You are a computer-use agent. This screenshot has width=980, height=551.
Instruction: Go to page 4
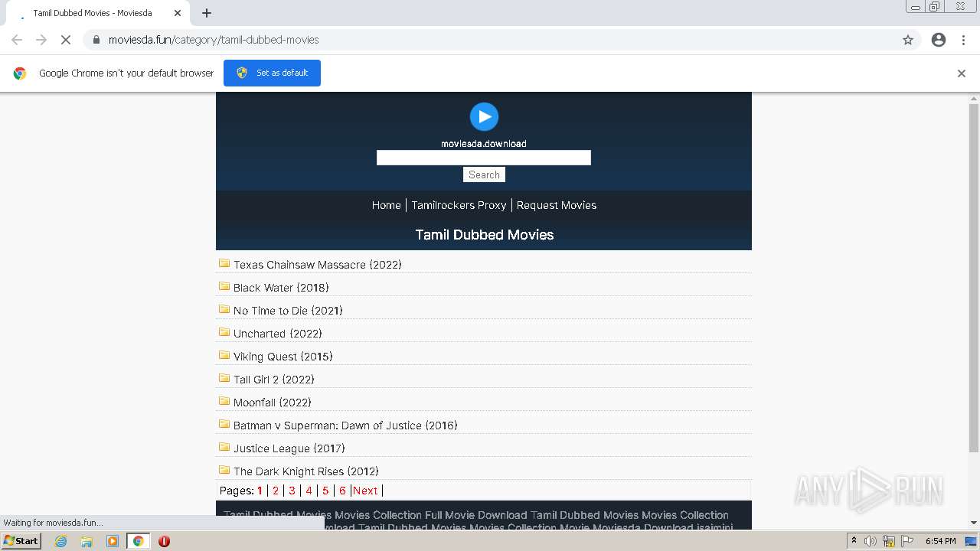pyautogui.click(x=309, y=491)
